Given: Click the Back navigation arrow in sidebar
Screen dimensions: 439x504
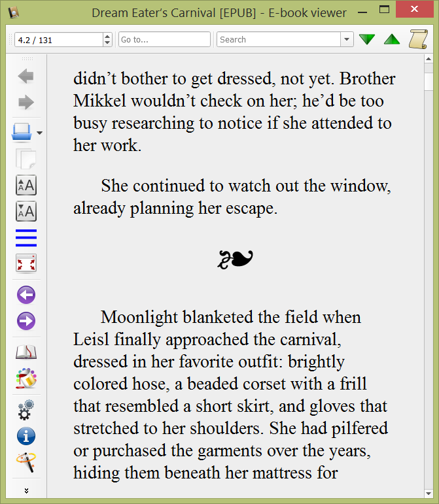Looking at the screenshot, I should [x=26, y=76].
